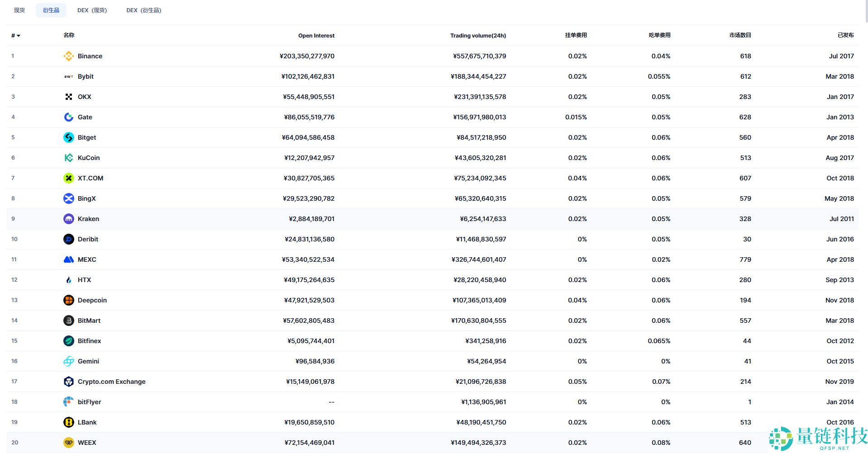
Task: Sort table by Open Interest header
Action: click(316, 36)
